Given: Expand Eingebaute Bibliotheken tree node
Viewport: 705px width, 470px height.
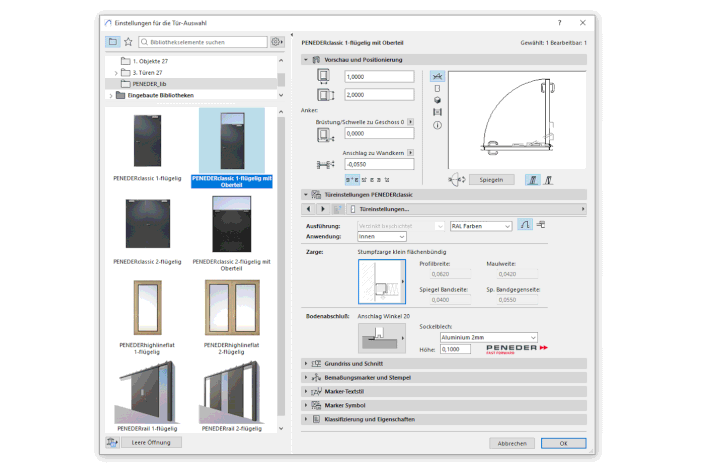Looking at the screenshot, I should coord(111,95).
